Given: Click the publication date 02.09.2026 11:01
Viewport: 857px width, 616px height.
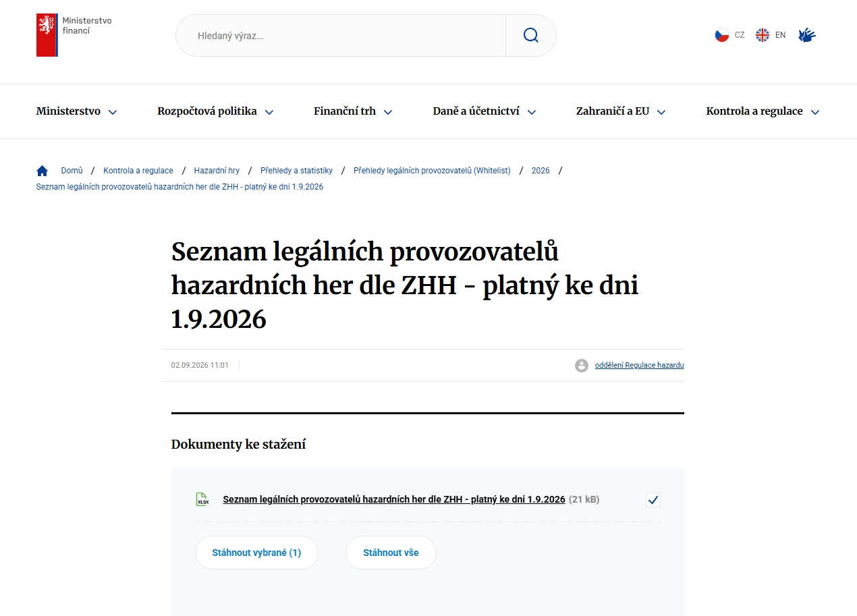Looking at the screenshot, I should point(200,365).
